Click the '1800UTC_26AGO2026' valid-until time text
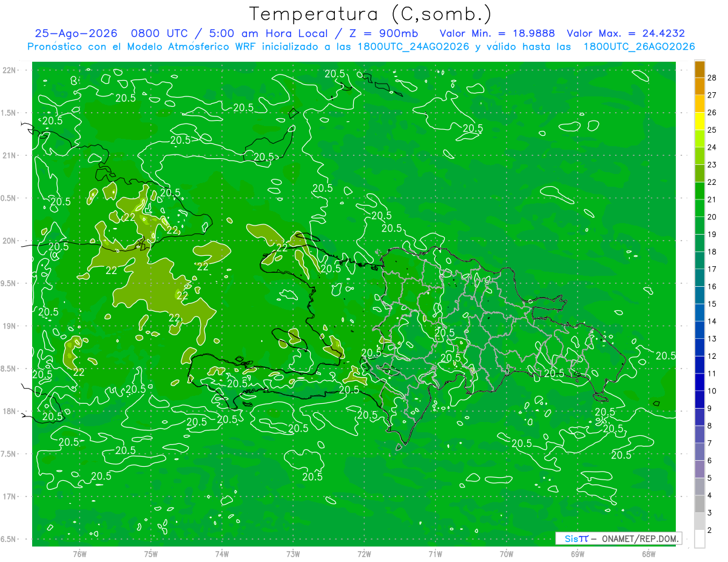The height and width of the screenshot is (562, 728). [x=639, y=47]
